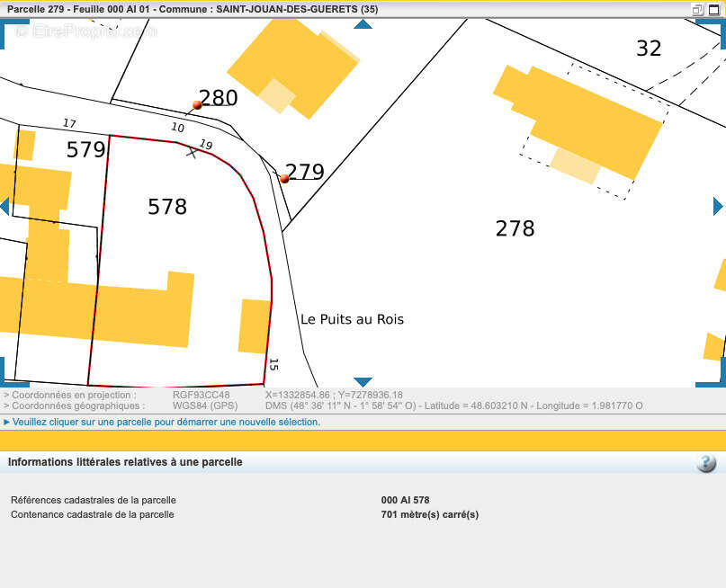Select parcel 278 on the map
This screenshot has height=588, width=726.
click(515, 228)
